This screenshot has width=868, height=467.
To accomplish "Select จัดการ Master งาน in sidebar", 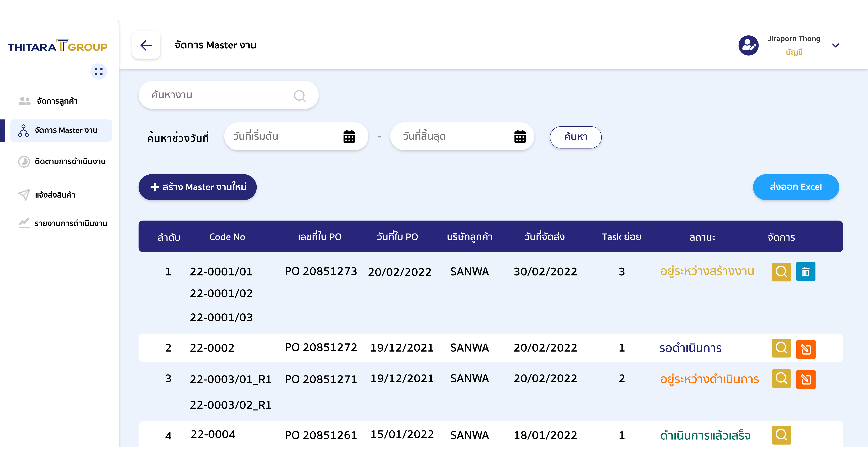I will [x=61, y=130].
